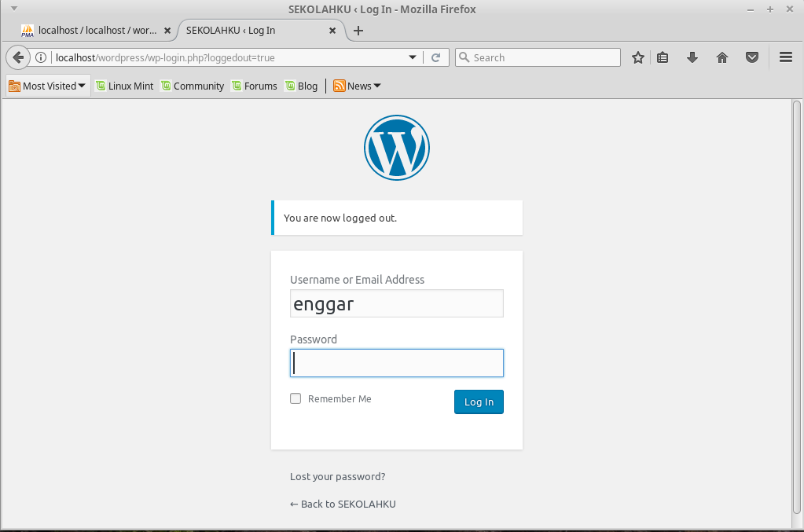Open a new browser tab

point(358,30)
